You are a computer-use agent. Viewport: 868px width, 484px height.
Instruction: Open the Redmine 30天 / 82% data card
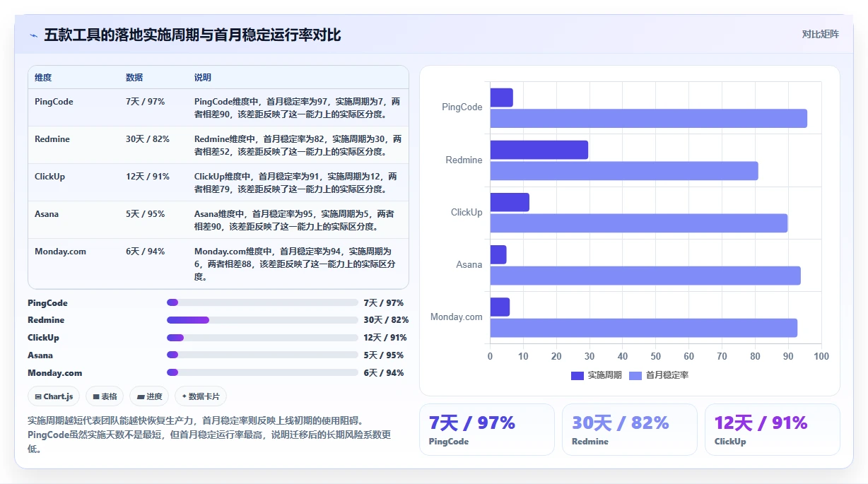630,430
